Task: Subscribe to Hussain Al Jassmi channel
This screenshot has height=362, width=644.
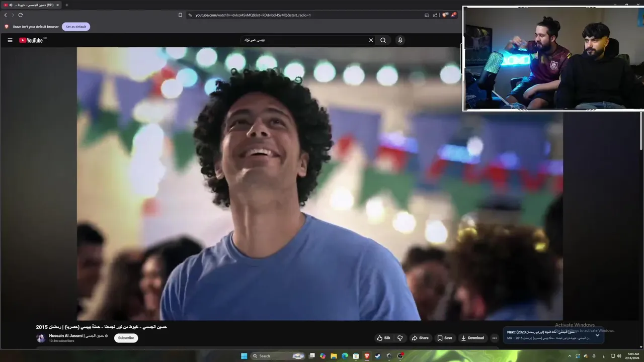Action: point(126,338)
